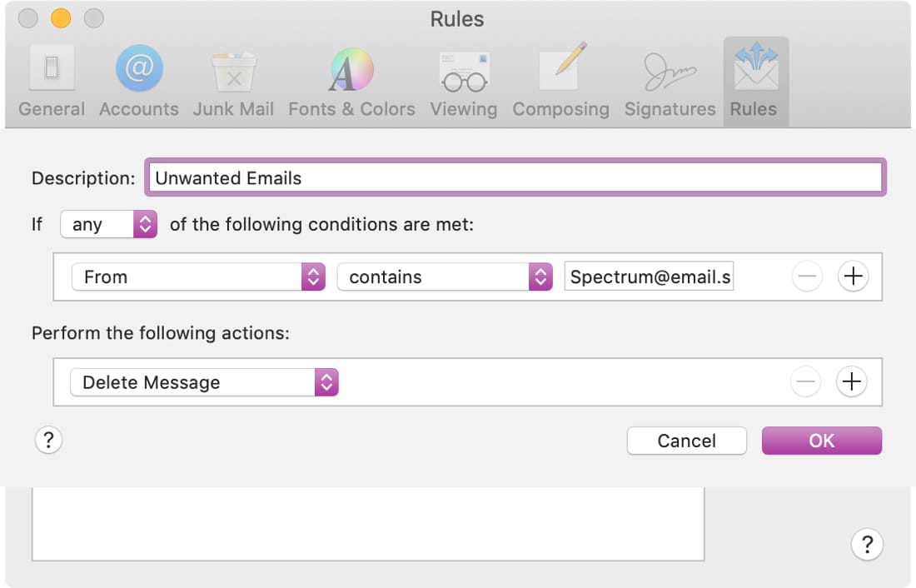
Task: Open the any/all conditions dropdown
Action: (x=108, y=224)
